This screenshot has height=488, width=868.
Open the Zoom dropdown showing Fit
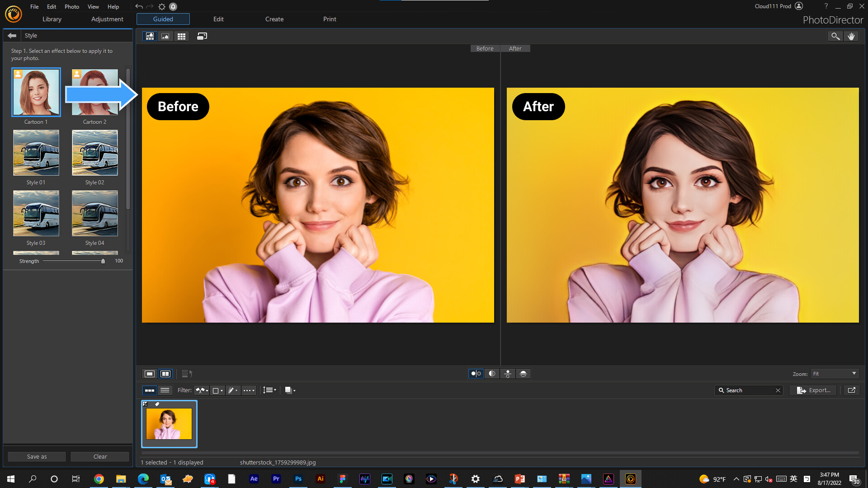[x=834, y=374]
